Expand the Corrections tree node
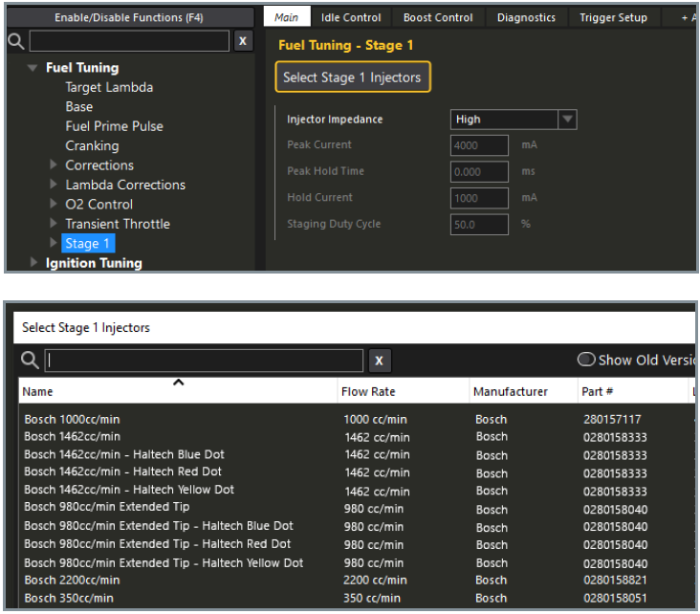Viewport: 700px width, 614px height. (54, 164)
